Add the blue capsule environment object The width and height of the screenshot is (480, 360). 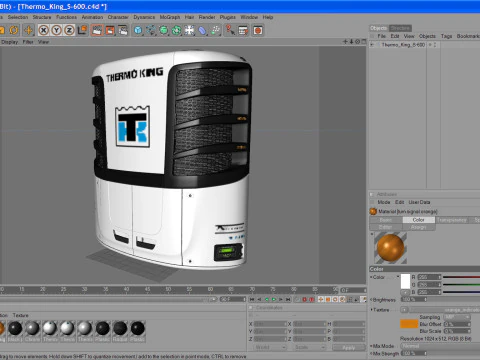click(202, 30)
